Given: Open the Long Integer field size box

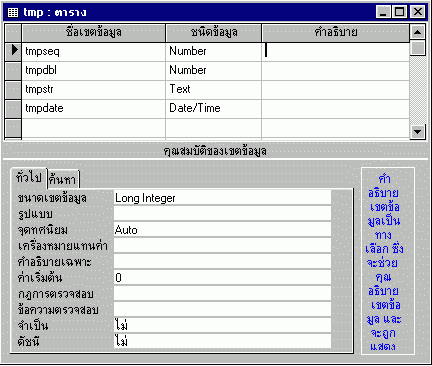Looking at the screenshot, I should click(x=222, y=198).
